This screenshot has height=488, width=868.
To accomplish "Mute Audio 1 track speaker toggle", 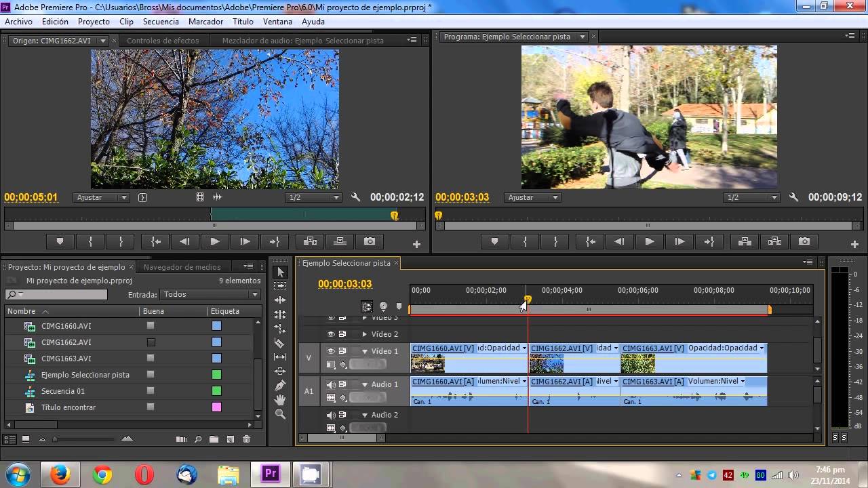I will tap(331, 384).
